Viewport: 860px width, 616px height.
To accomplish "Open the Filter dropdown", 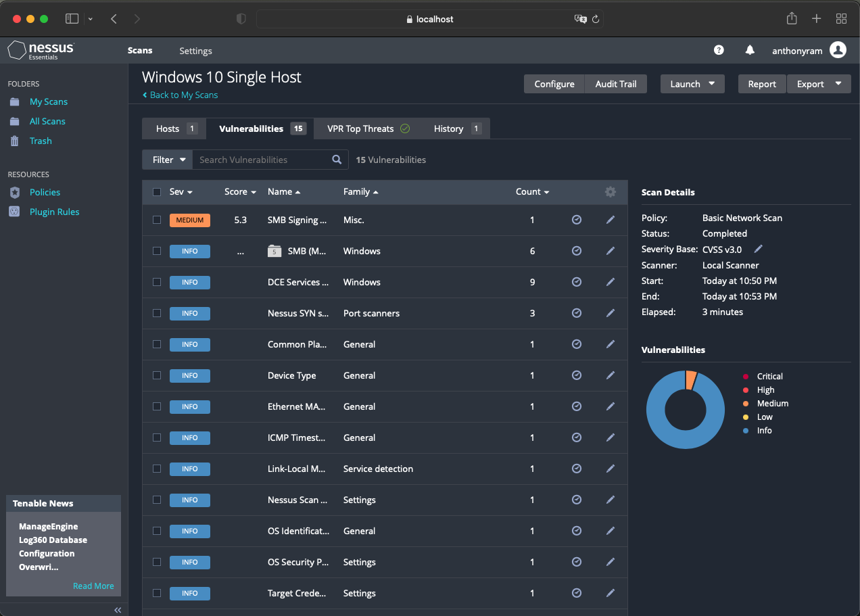I will pyautogui.click(x=166, y=160).
